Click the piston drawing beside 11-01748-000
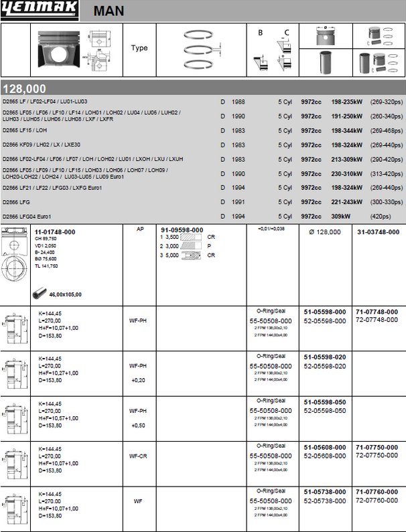The width and height of the screenshot is (406, 532). 15,258
